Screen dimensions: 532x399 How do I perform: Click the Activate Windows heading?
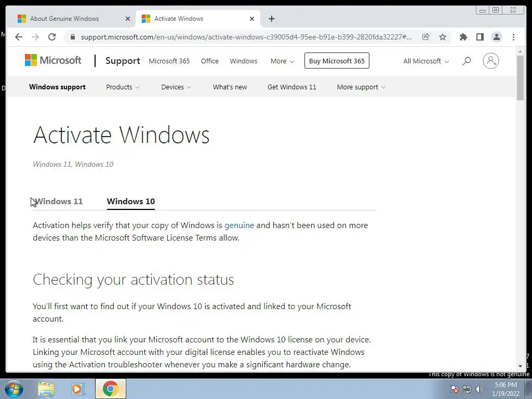(x=121, y=135)
